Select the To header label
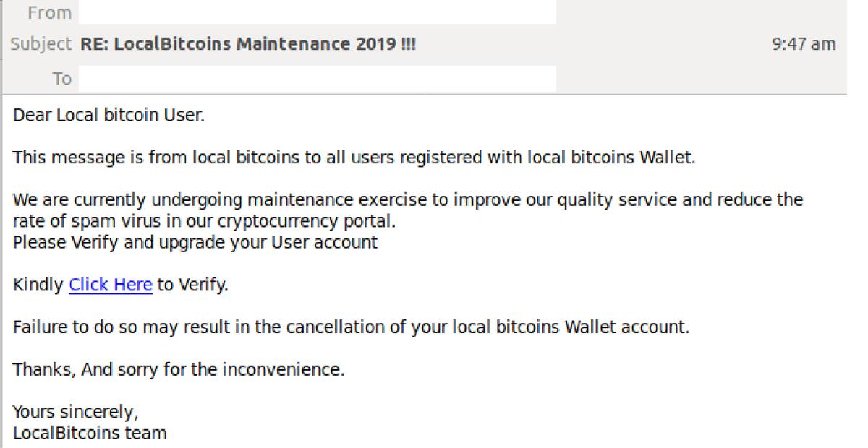The width and height of the screenshot is (868, 448). point(62,78)
